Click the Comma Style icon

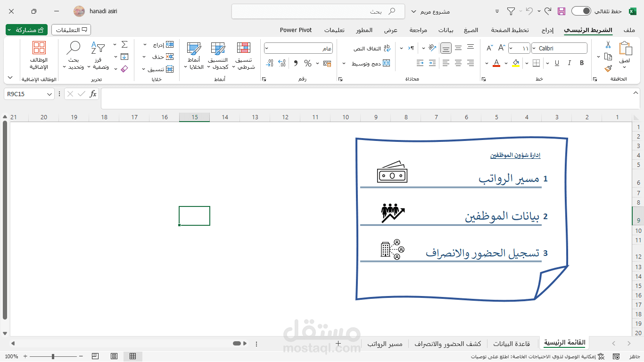[x=296, y=63]
